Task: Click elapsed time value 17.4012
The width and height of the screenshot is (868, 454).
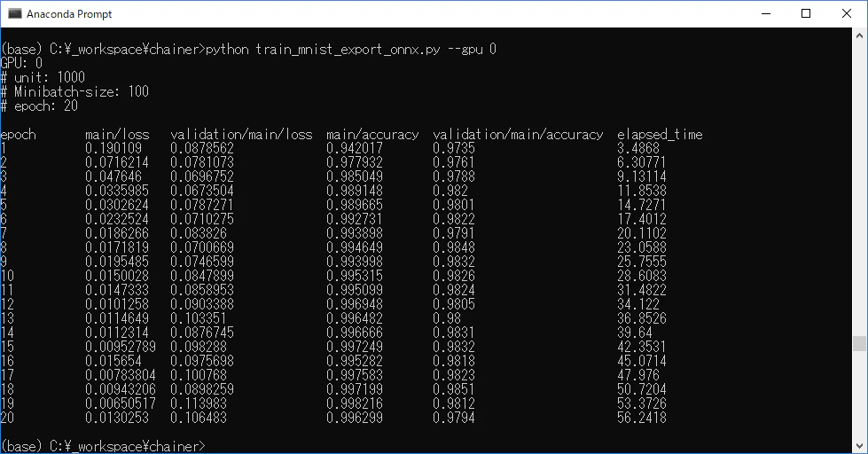Action: [x=642, y=219]
